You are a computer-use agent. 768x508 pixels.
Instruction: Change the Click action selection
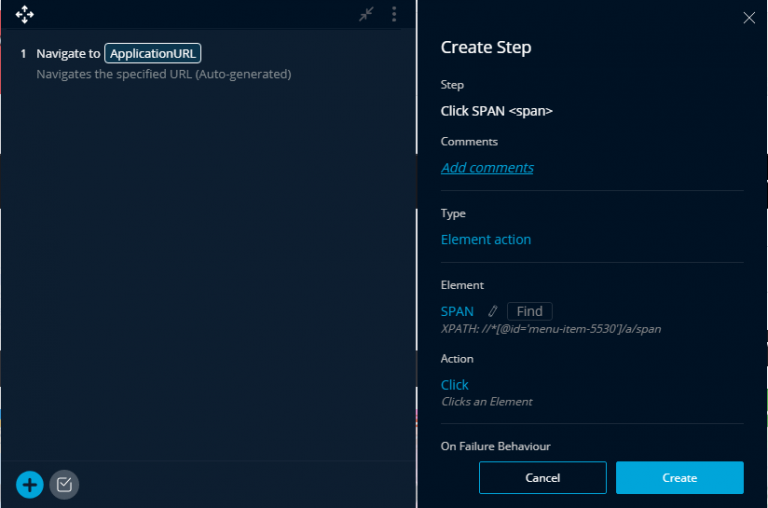[454, 385]
